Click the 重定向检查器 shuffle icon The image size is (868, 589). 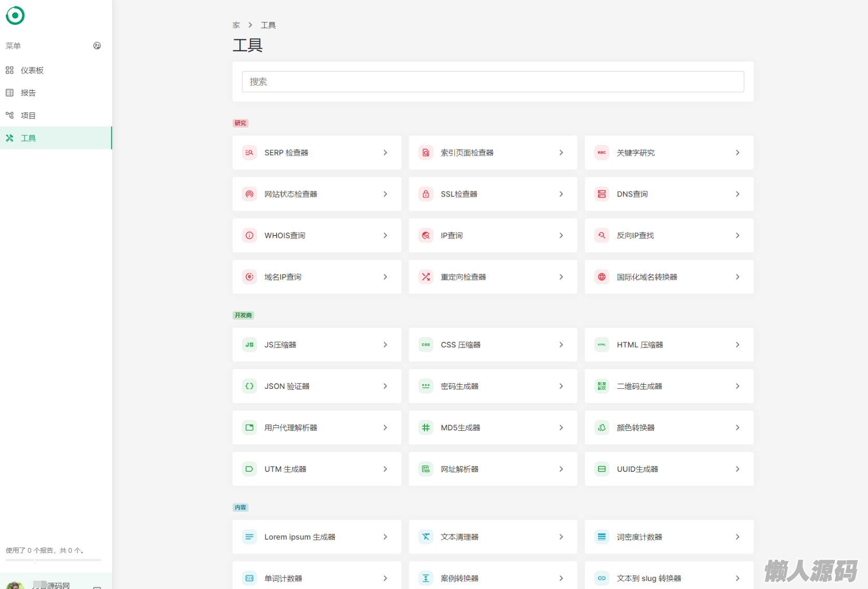(425, 277)
